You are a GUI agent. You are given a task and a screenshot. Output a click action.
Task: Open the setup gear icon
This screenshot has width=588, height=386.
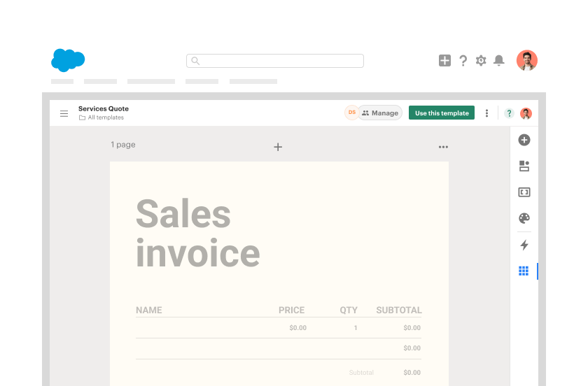point(481,60)
